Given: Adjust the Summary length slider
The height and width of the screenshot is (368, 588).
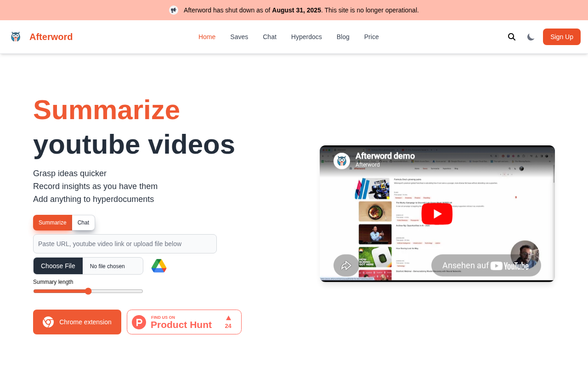Looking at the screenshot, I should click(88, 291).
